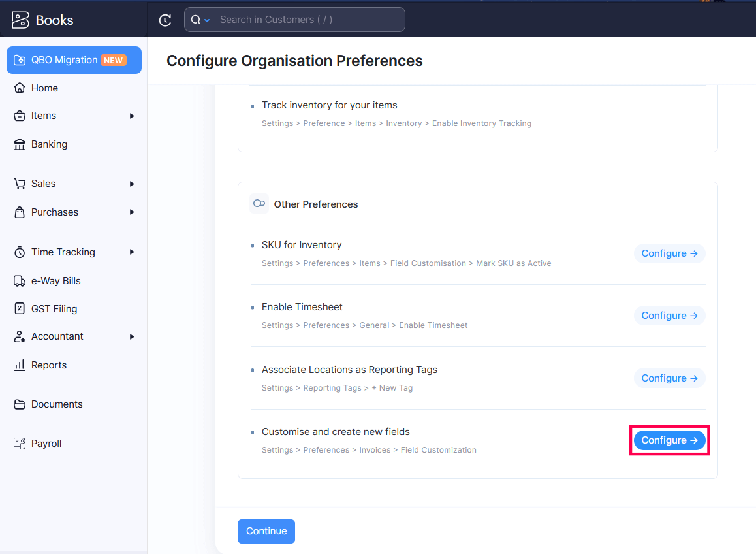The height and width of the screenshot is (554, 756).
Task: Expand the Accountant sidebar section
Action: [x=131, y=336]
